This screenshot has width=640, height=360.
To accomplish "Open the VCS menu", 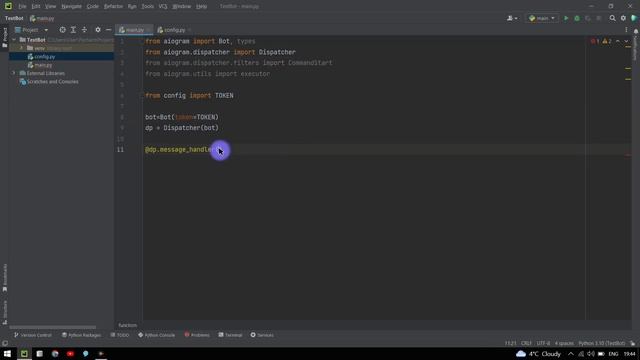I will (163, 7).
